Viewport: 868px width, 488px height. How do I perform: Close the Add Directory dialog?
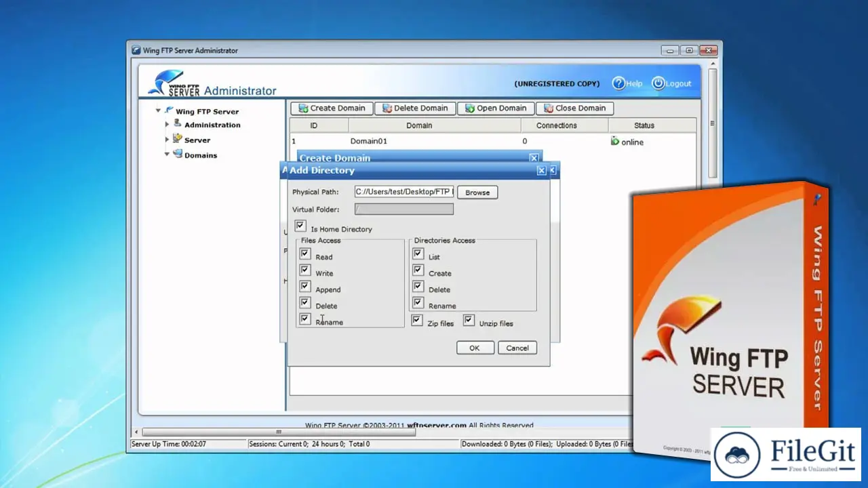541,171
